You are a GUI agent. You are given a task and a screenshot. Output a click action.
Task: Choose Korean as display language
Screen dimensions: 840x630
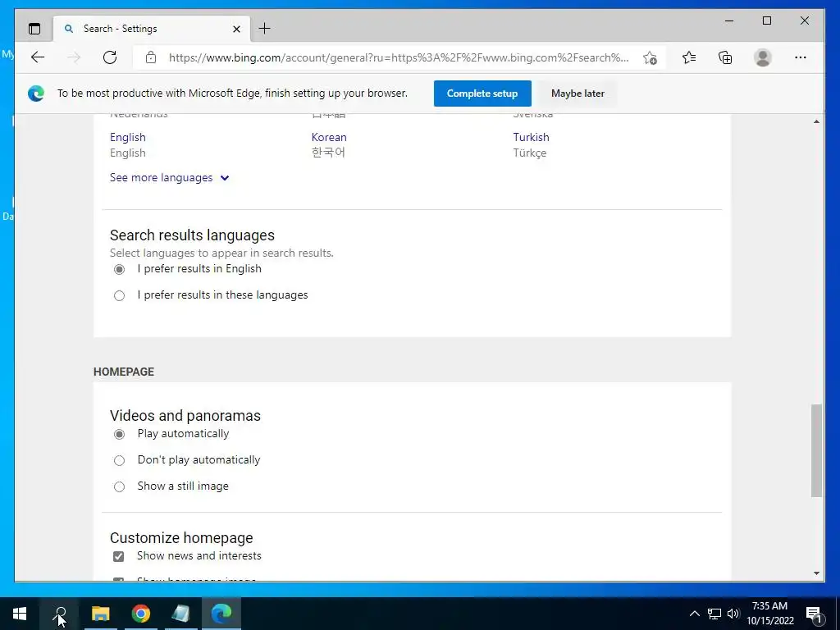[x=329, y=137]
